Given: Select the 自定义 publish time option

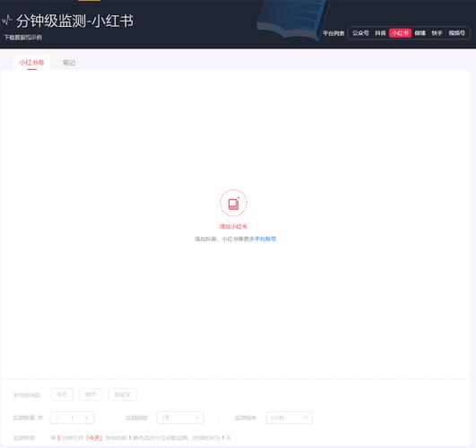Looking at the screenshot, I should [x=122, y=394].
